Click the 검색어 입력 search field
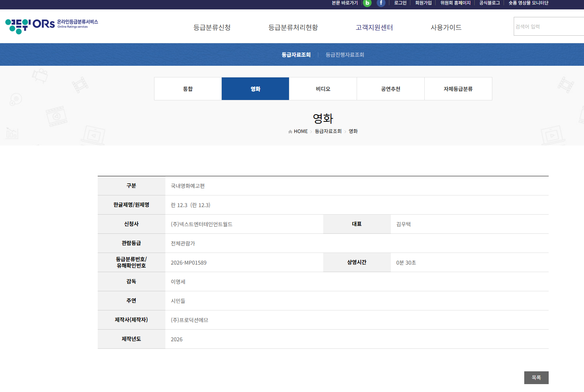This screenshot has height=392, width=584. pyautogui.click(x=549, y=27)
